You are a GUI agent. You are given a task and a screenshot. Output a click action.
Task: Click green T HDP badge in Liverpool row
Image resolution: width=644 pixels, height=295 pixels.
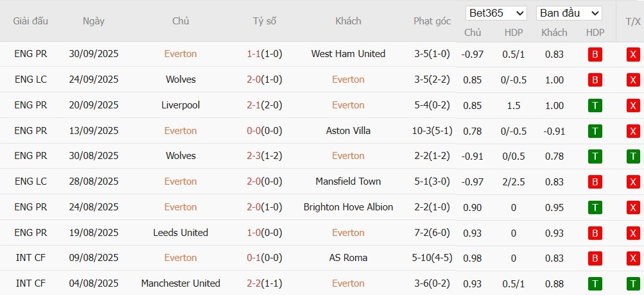pyautogui.click(x=595, y=105)
